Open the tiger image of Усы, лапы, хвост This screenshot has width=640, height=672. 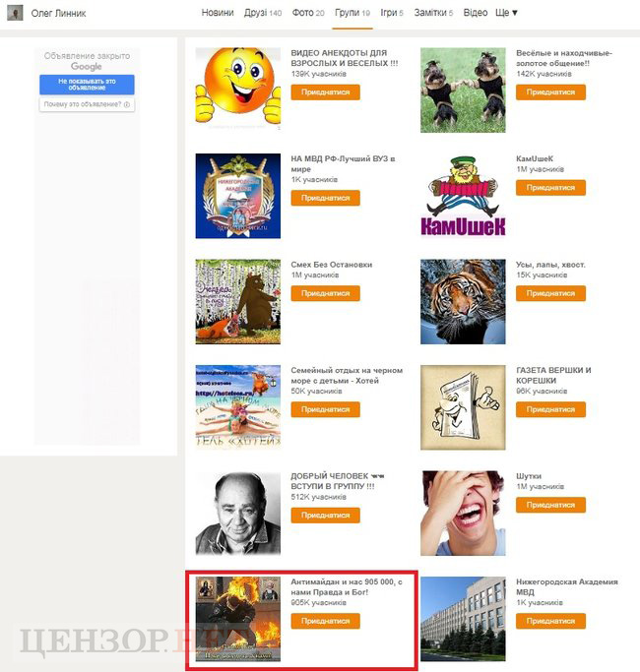tap(463, 301)
